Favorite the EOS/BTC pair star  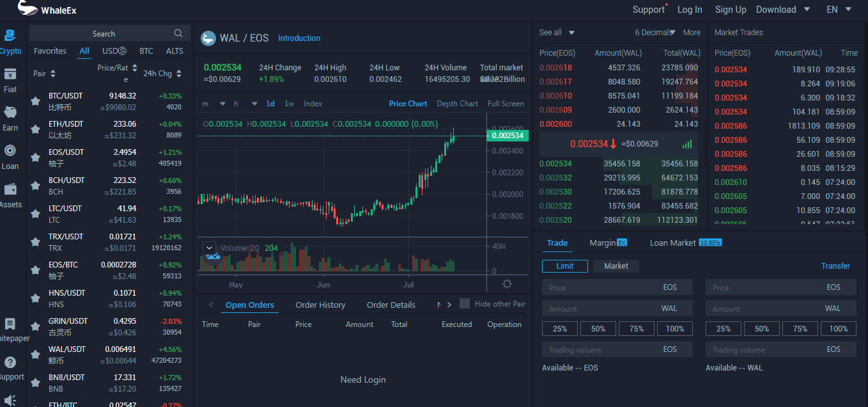point(36,270)
